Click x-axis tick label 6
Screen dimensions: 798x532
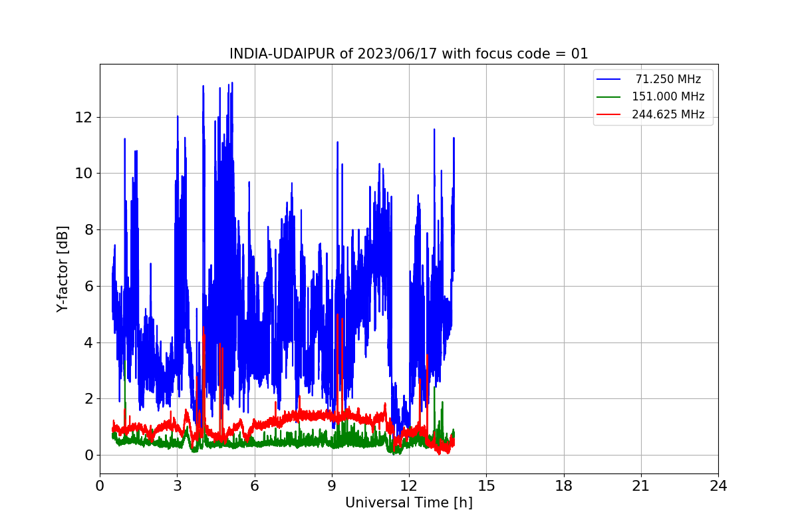[255, 486]
